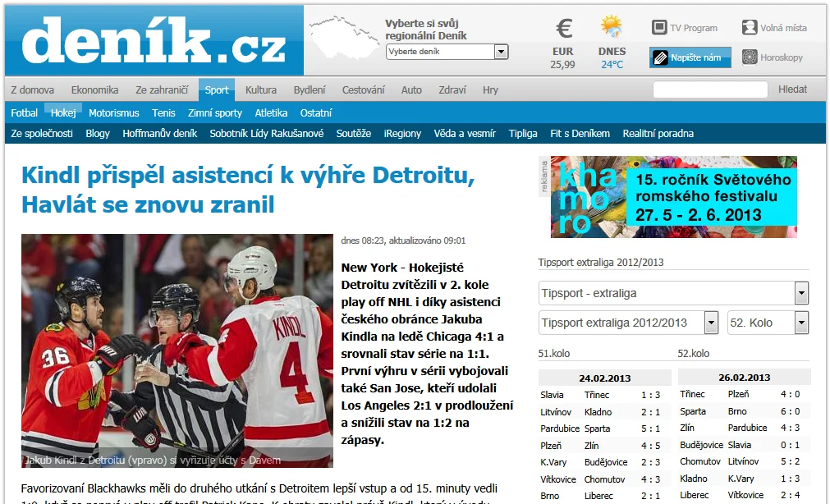This screenshot has height=504, width=830.
Task: Click the EUR 25,99 exchange rate
Action: (x=562, y=57)
